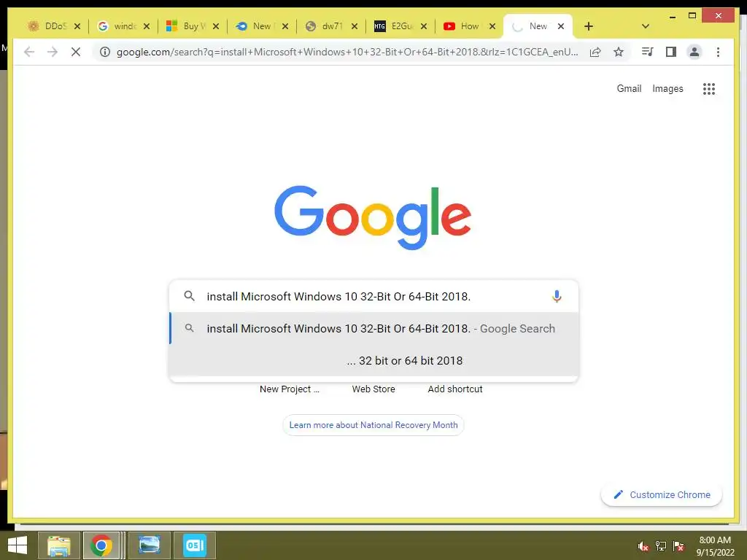Image resolution: width=747 pixels, height=560 pixels.
Task: Start voice search with the microphone
Action: (x=557, y=296)
